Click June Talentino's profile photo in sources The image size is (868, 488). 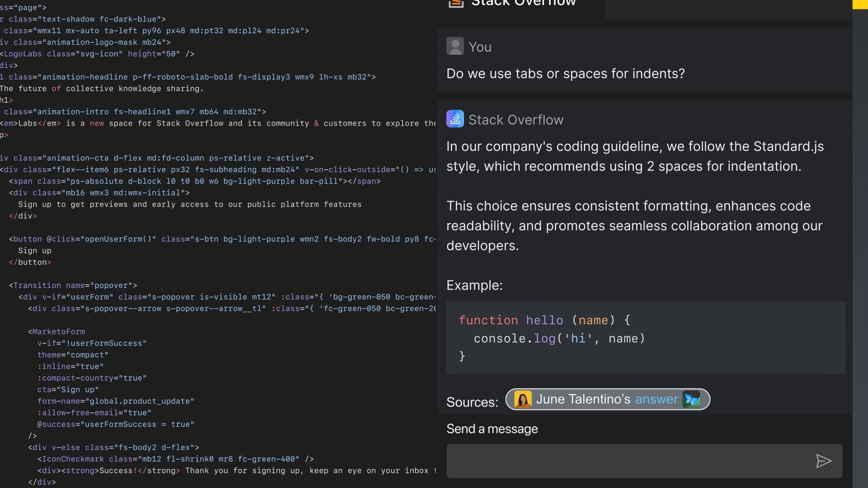pos(523,399)
